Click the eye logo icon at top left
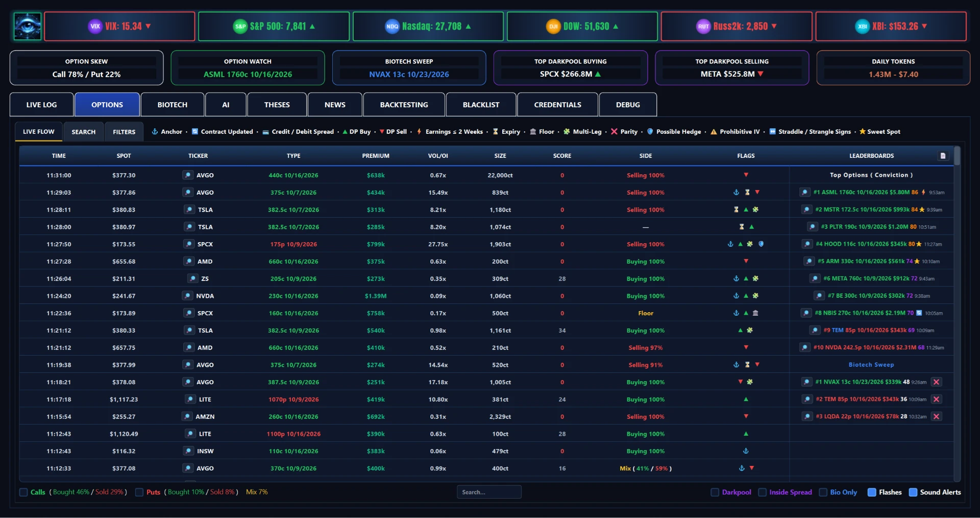This screenshot has height=518, width=980. [x=27, y=27]
